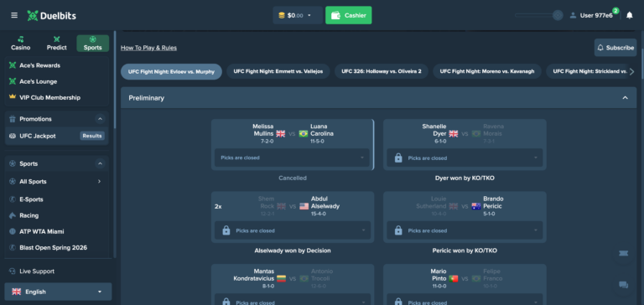Image resolution: width=644 pixels, height=305 pixels.
Task: Click the Live Support headset icon
Action: 13,271
